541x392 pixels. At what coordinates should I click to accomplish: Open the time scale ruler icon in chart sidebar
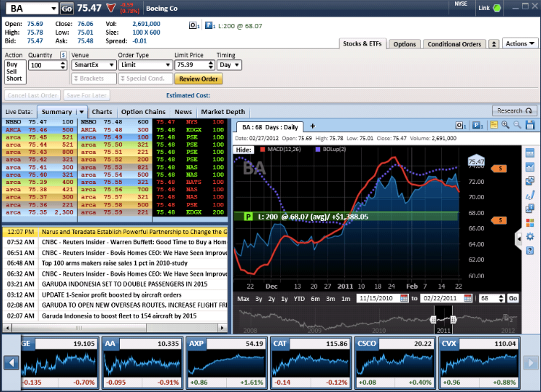[529, 153]
